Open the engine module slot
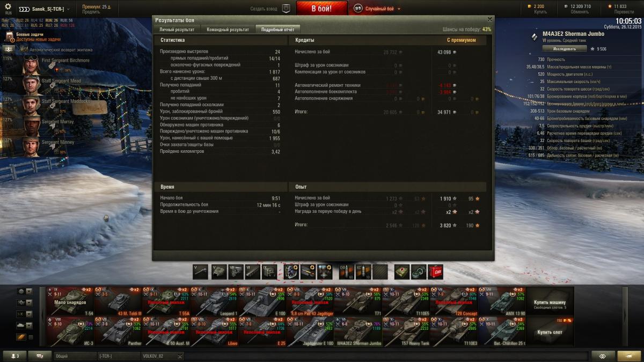 [235, 272]
